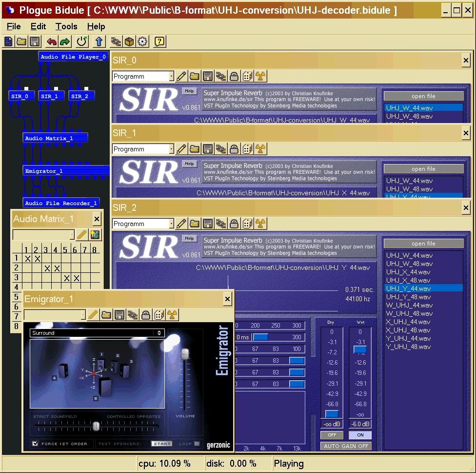Click the Emigrator volume slider handle
Image resolution: width=476 pixels, height=473 pixels.
[185, 354]
